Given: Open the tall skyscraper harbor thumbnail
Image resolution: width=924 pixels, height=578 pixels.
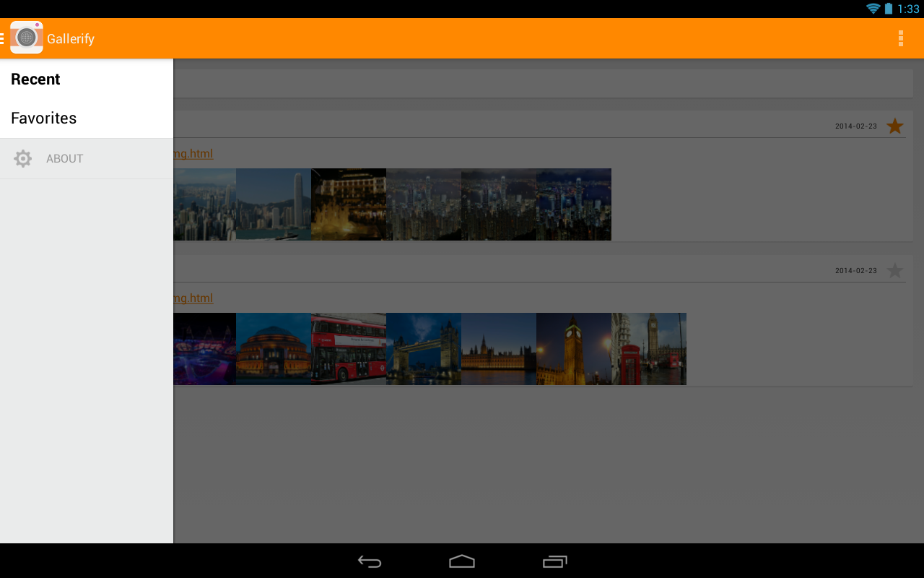Looking at the screenshot, I should coord(274,204).
